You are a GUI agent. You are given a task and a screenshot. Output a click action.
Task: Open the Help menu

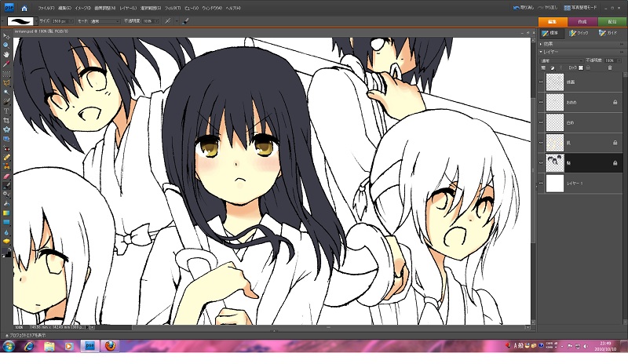[233, 8]
